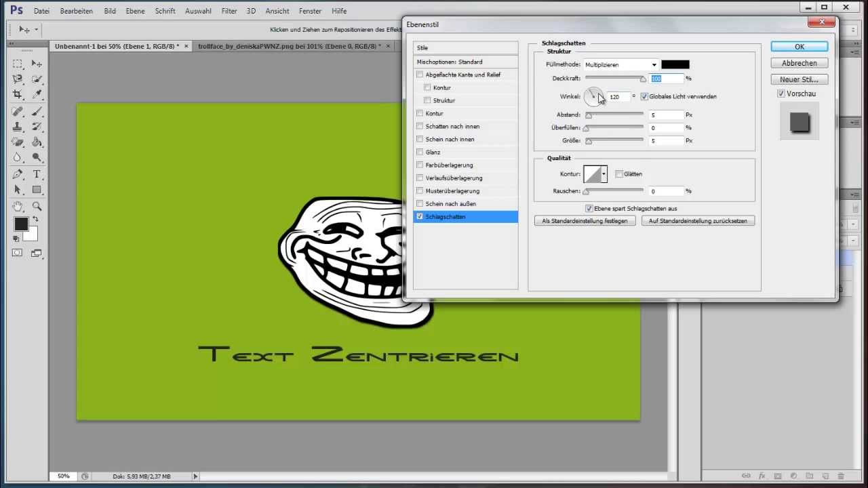Screen dimensions: 868x488
Task: Select the Eyedropper tool
Action: pos(37,95)
